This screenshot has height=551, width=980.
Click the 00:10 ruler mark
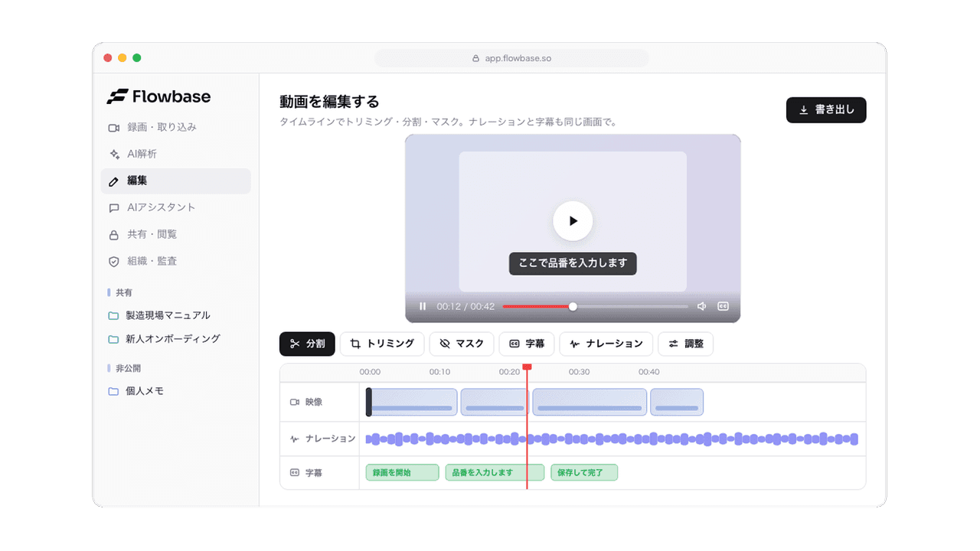[x=439, y=372]
